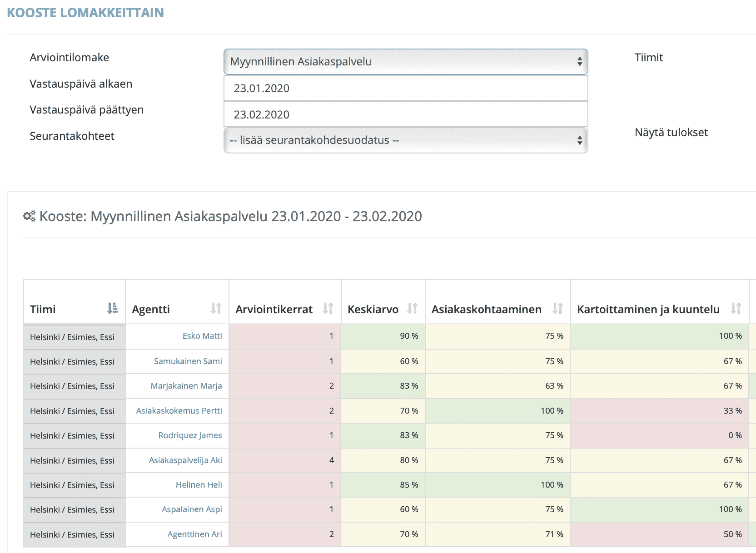Click the Agentti column header text
This screenshot has height=553, width=756.
[151, 309]
